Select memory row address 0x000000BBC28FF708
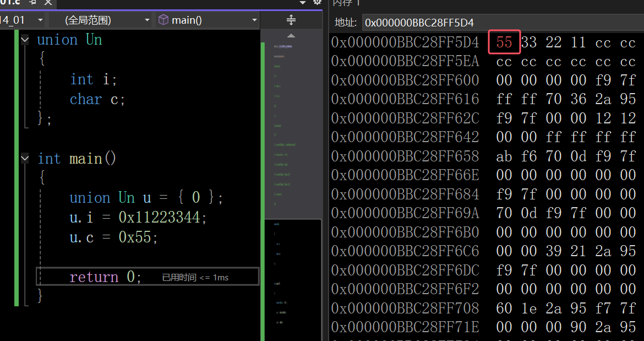The height and width of the screenshot is (341, 644). (405, 308)
